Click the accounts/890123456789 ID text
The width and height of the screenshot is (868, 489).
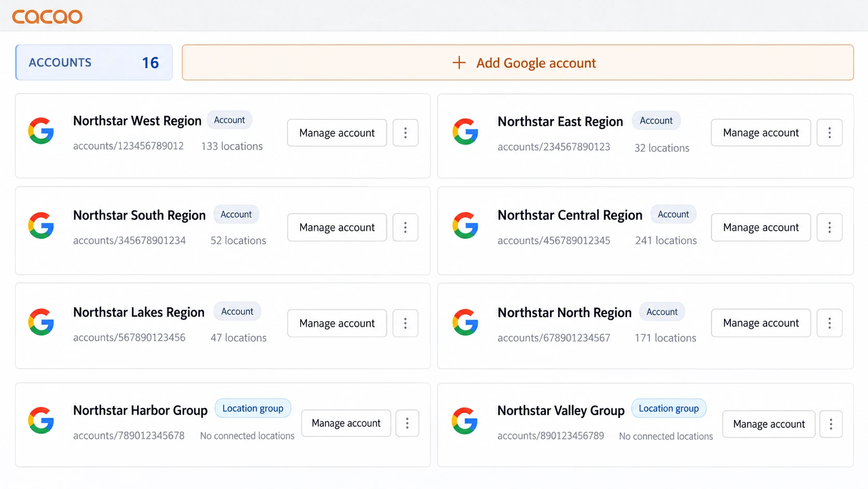point(551,436)
